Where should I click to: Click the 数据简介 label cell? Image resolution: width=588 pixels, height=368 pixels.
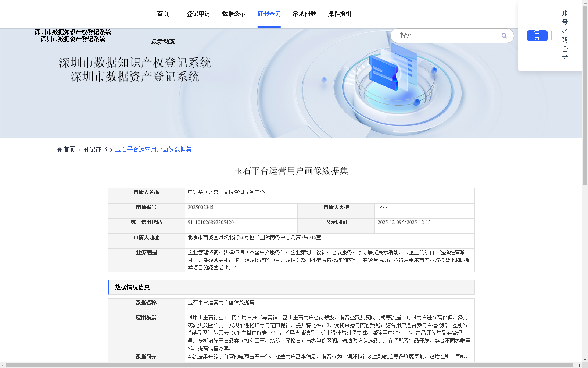click(146, 358)
